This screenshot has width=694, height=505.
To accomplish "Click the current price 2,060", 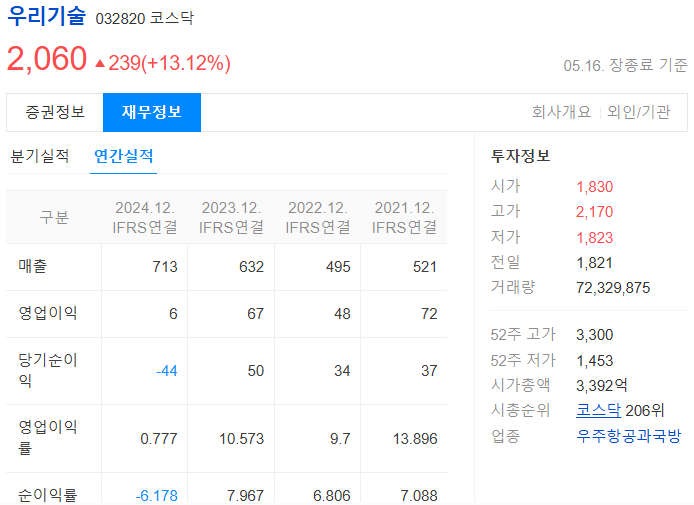I will pyautogui.click(x=47, y=59).
